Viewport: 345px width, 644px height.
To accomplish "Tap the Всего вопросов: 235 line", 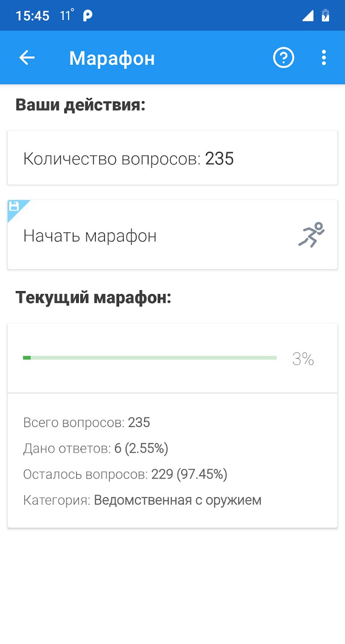I will pyautogui.click(x=87, y=422).
